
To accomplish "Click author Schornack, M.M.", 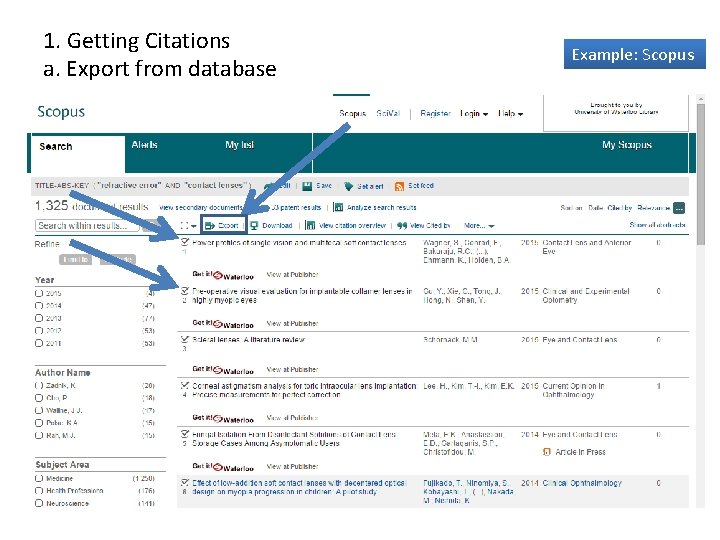I will coord(450,340).
